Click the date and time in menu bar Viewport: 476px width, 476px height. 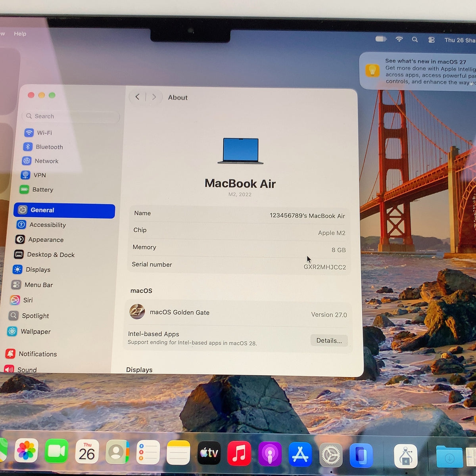click(x=460, y=40)
